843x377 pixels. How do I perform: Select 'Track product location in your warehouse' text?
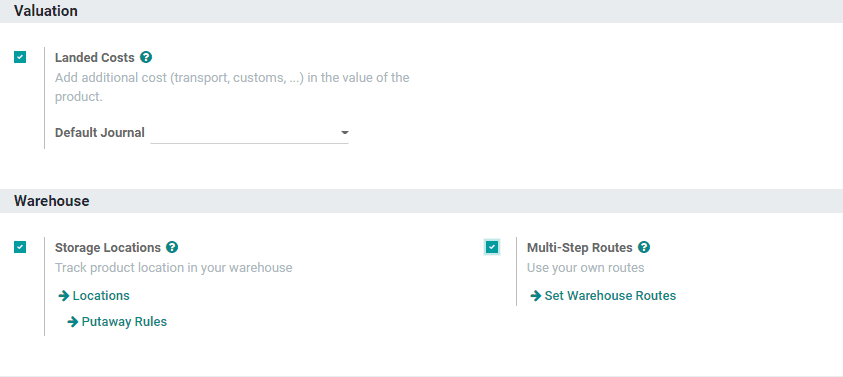(174, 268)
